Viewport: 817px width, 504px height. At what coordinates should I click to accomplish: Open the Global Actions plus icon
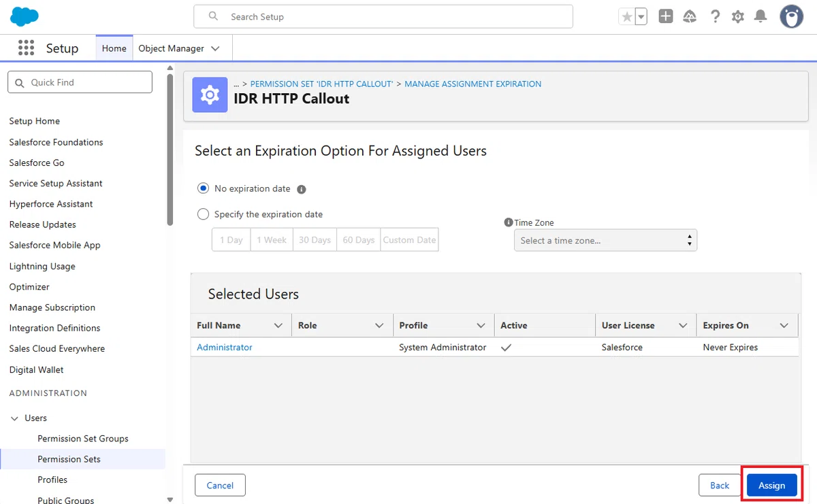666,16
